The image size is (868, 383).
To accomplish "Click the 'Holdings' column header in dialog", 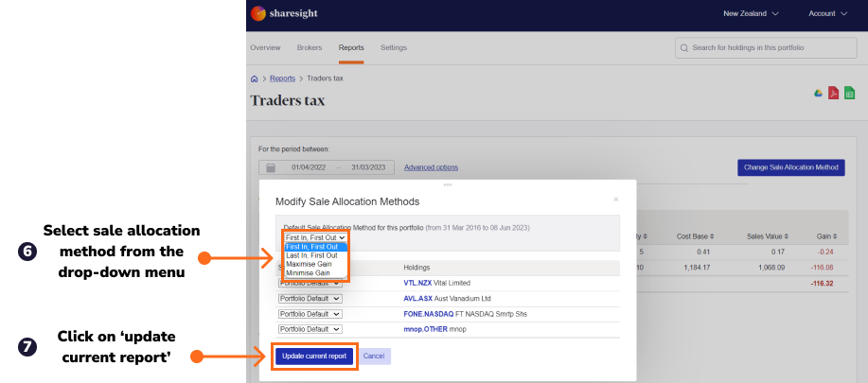I will click(x=416, y=268).
